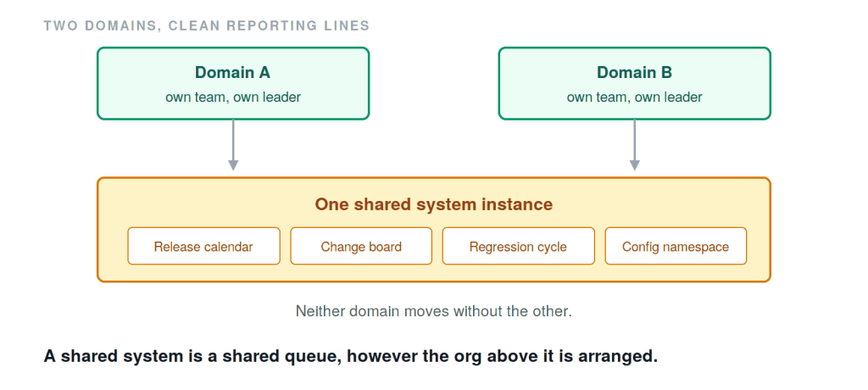Click the arrowhead pointing from Domain A

click(233, 165)
